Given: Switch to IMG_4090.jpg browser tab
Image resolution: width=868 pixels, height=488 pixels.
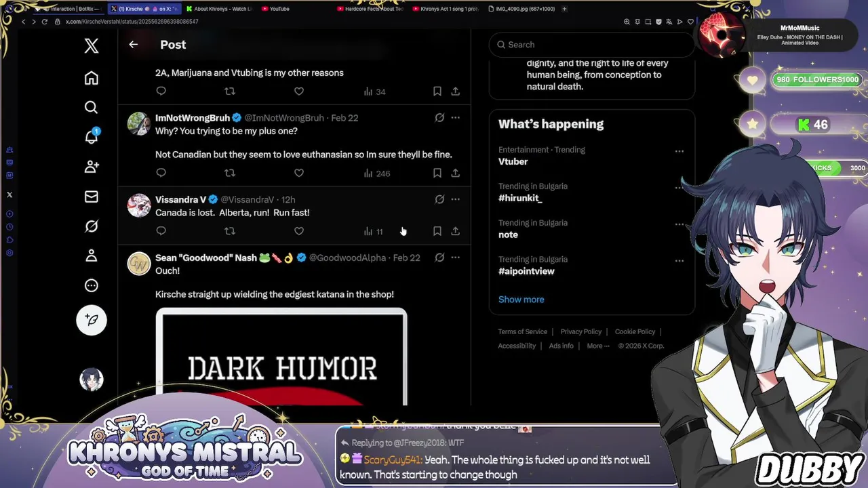Looking at the screenshot, I should pos(521,9).
